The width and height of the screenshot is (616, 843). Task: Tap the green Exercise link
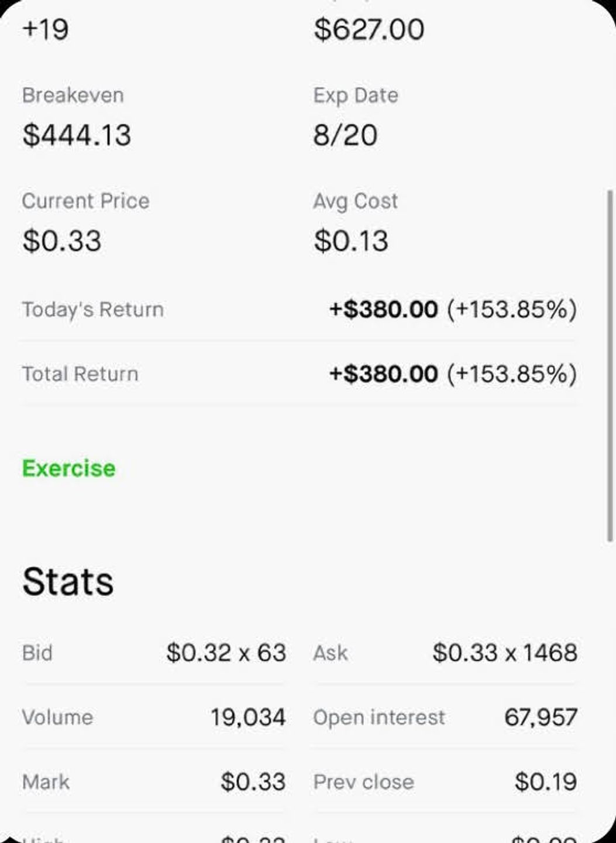69,468
